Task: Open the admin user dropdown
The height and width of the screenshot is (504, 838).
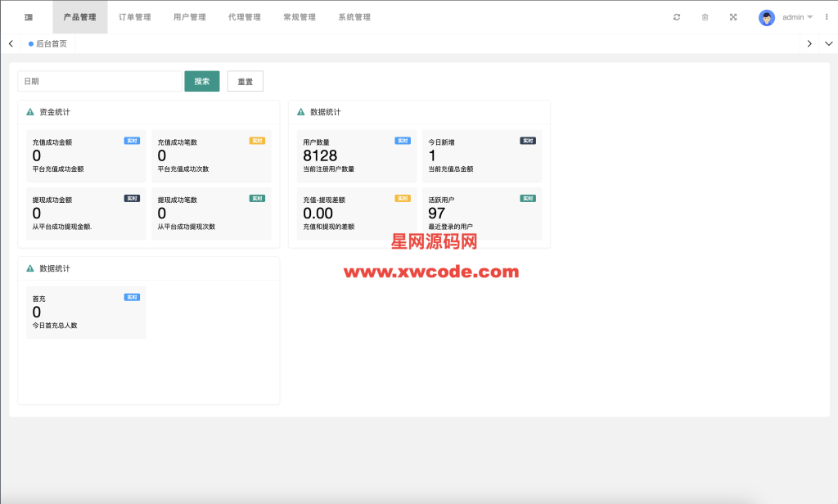Action: pos(797,17)
